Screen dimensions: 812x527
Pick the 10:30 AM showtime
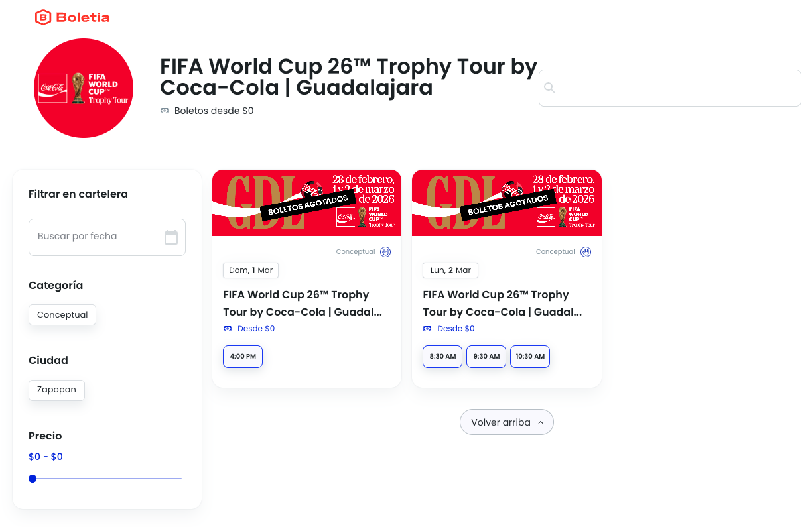click(x=530, y=357)
